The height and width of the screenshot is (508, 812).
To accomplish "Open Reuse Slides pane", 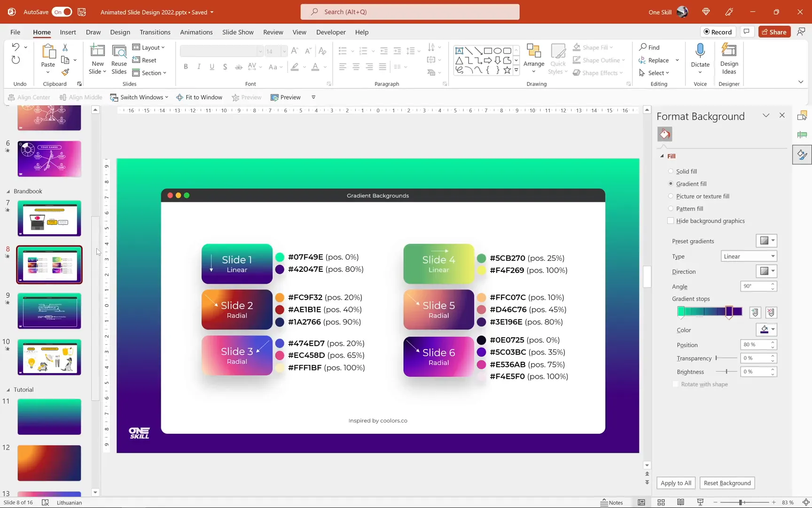I will 119,59.
